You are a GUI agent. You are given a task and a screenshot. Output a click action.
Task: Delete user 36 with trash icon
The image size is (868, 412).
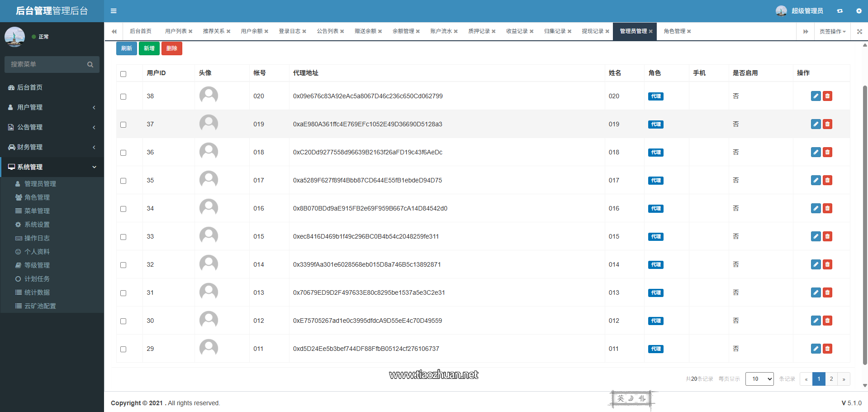click(827, 152)
